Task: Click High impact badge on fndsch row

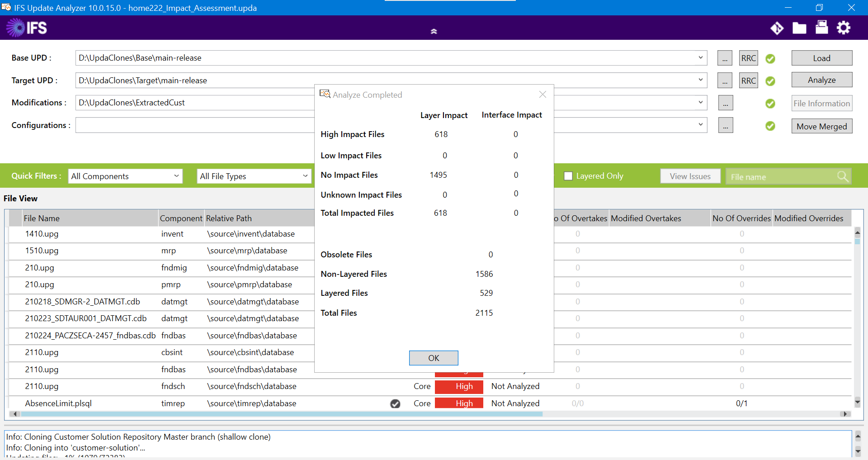Action: click(459, 387)
